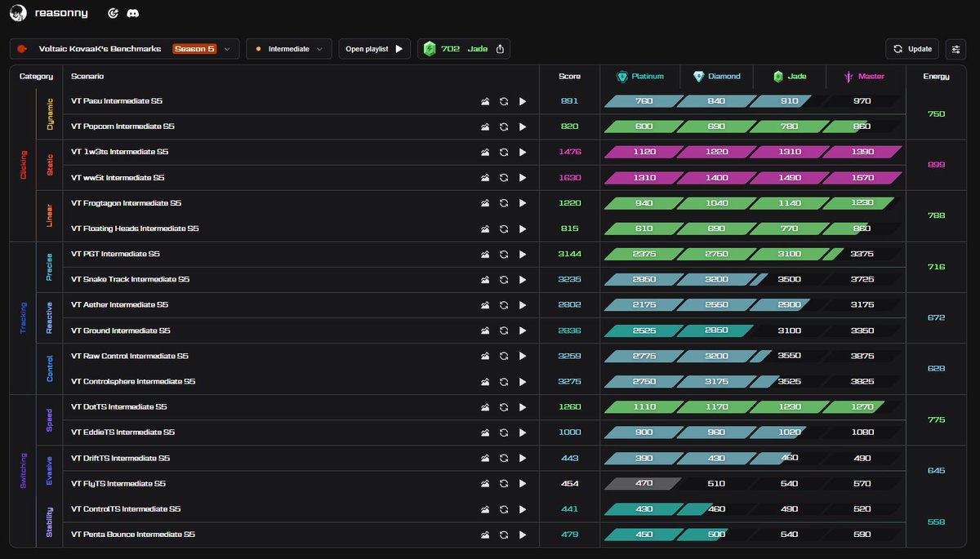This screenshot has height=559, width=980.
Task: Play VT Popcorn Intermediate S5 scenario
Action: coord(523,126)
